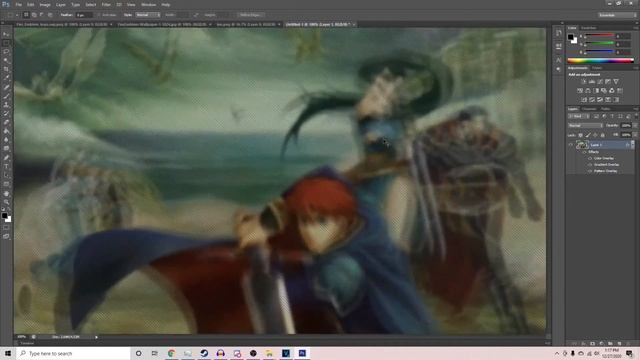This screenshot has height=360, width=640.
Task: Add a Brightness/Contrast adjustment
Action: point(584,82)
